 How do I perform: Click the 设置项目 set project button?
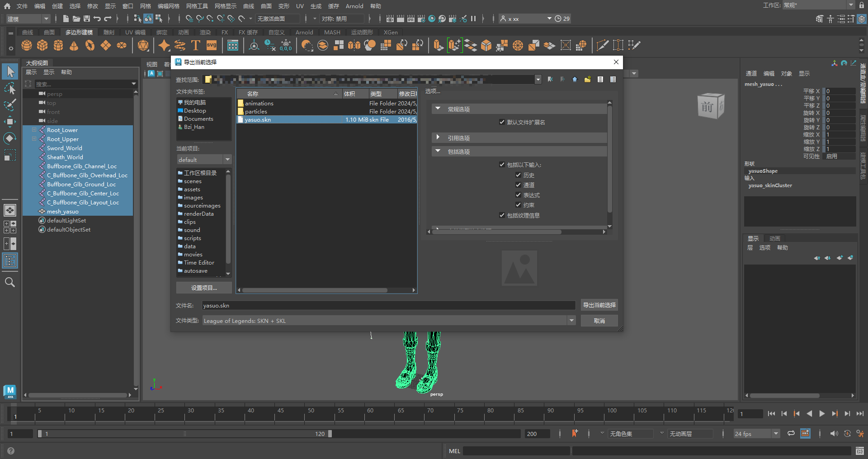click(x=204, y=288)
